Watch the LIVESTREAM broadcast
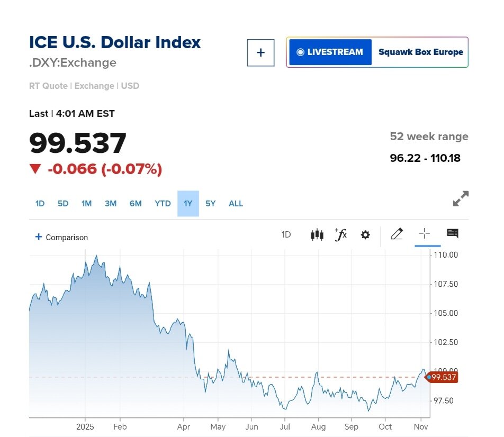504x437 pixels. [x=330, y=52]
